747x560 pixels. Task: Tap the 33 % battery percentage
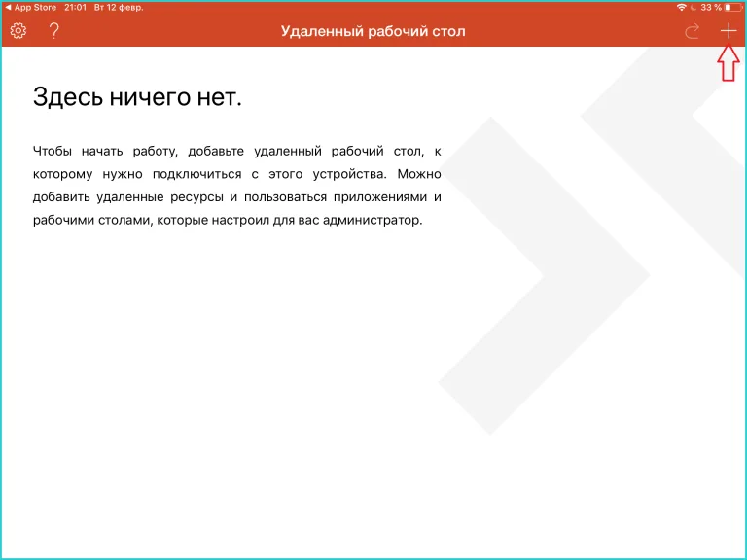(x=711, y=7)
